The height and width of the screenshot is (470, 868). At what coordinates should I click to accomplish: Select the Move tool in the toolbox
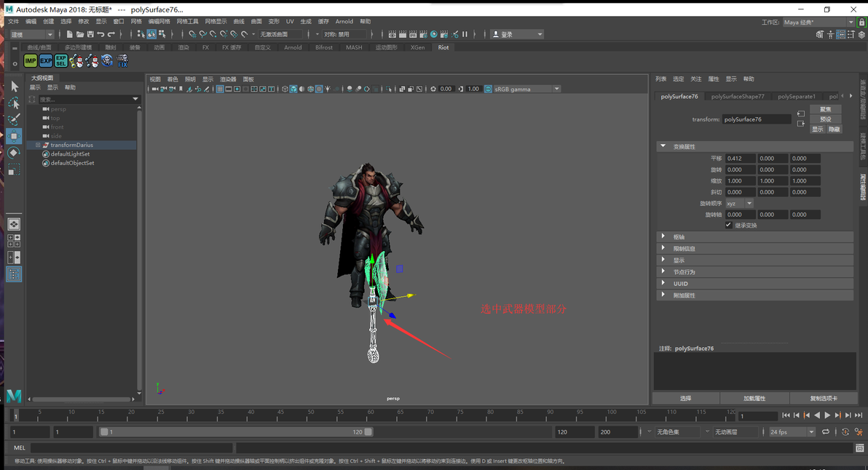coord(14,136)
